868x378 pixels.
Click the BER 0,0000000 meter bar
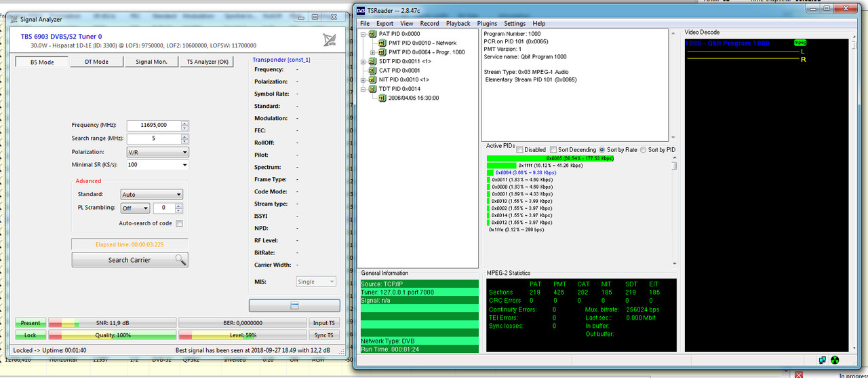pyautogui.click(x=243, y=323)
